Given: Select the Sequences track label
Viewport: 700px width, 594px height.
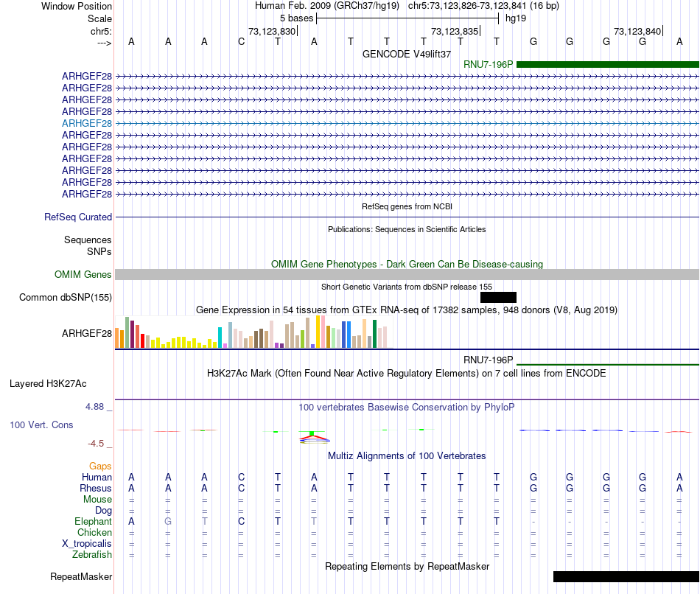Looking at the screenshot, I should tap(88, 240).
